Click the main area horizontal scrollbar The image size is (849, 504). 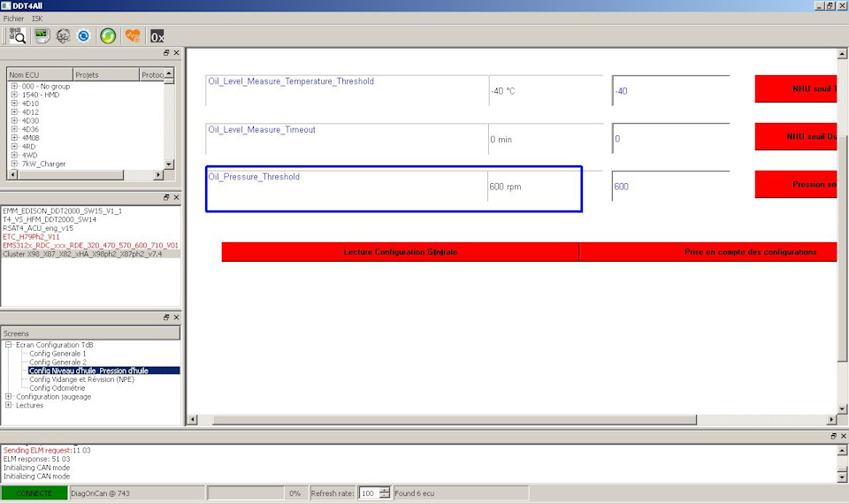(455, 419)
